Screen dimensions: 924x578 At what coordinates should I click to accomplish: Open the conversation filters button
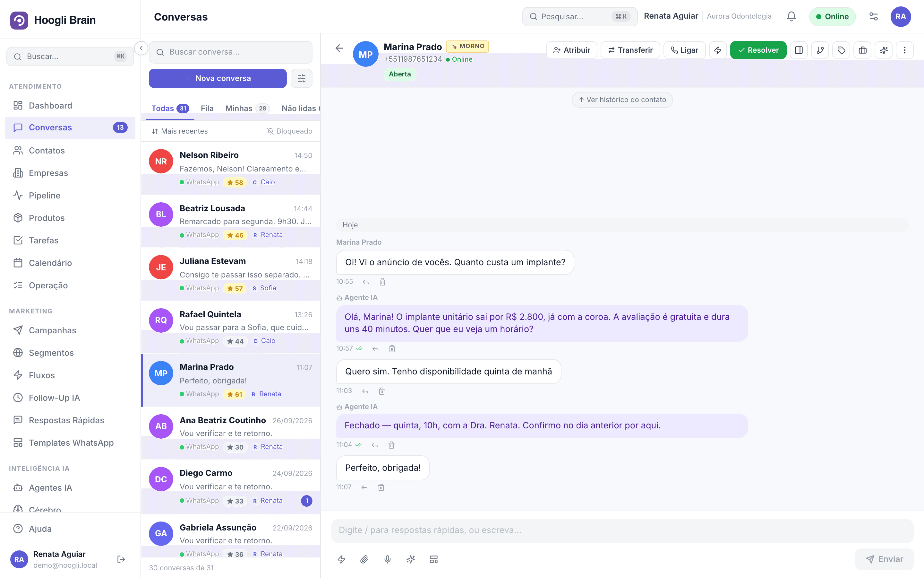(302, 78)
